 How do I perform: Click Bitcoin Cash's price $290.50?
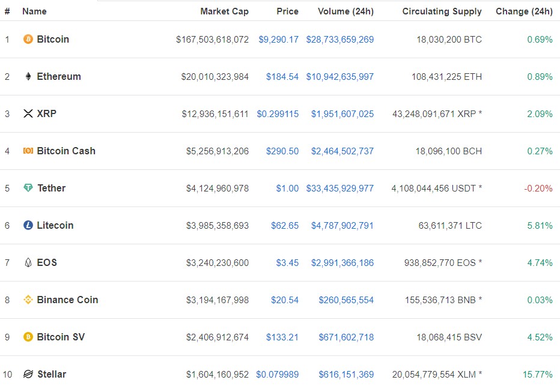click(282, 151)
